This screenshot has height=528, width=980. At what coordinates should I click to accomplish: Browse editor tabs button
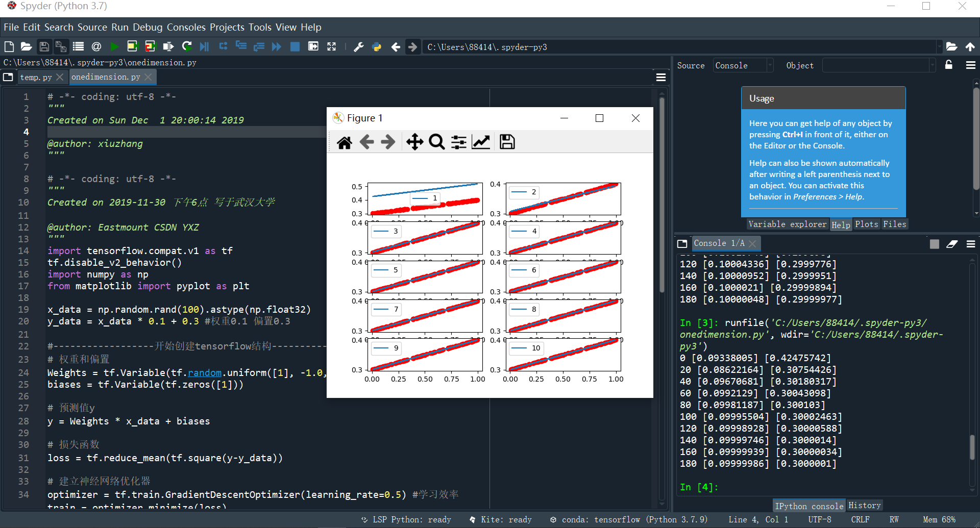point(8,77)
